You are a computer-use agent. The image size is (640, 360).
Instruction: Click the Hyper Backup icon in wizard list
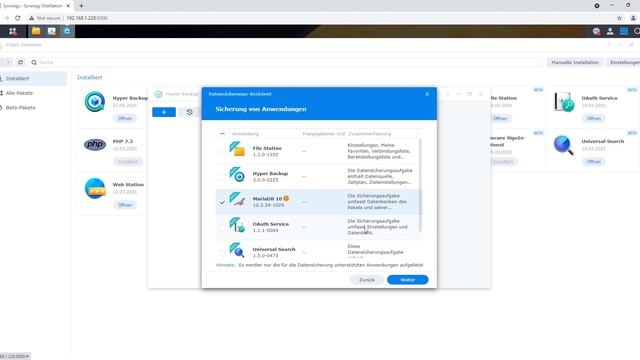[x=237, y=174]
